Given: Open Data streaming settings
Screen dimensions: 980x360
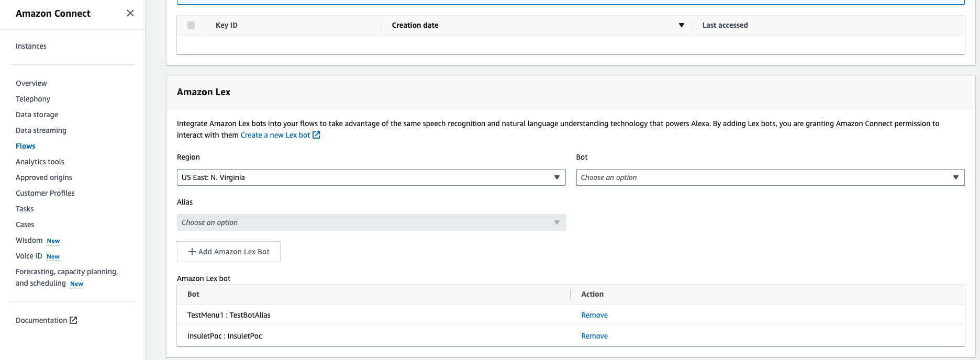Looking at the screenshot, I should click(41, 130).
